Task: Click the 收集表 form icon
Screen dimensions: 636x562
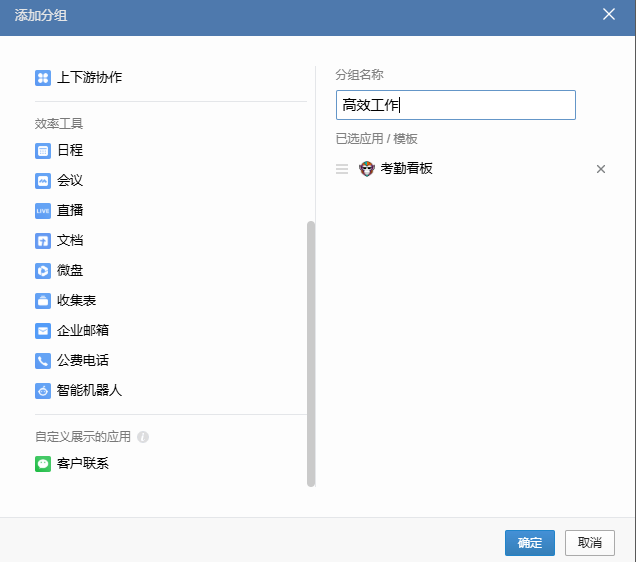Action: click(x=43, y=301)
